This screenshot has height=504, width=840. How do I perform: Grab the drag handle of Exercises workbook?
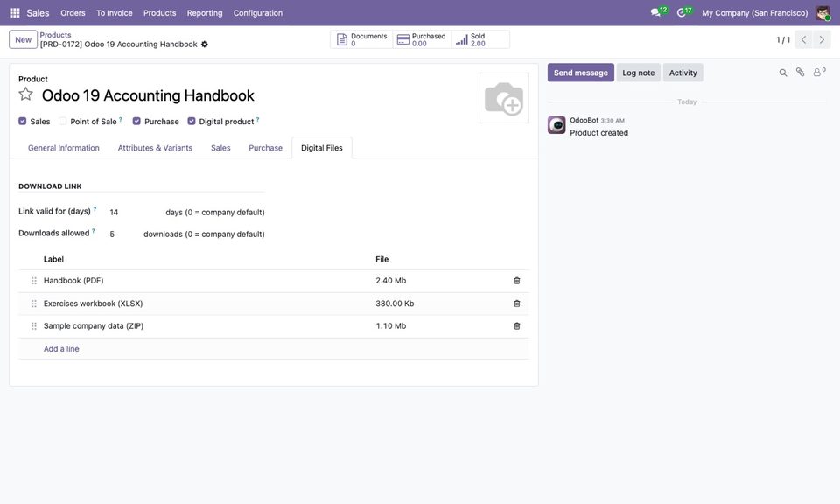pos(34,304)
